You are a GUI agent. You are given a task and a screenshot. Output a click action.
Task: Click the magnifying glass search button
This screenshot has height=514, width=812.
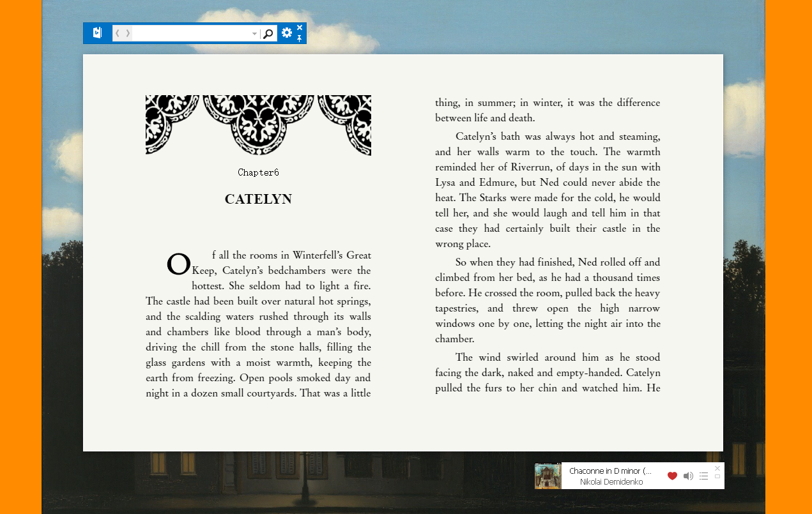[268, 33]
